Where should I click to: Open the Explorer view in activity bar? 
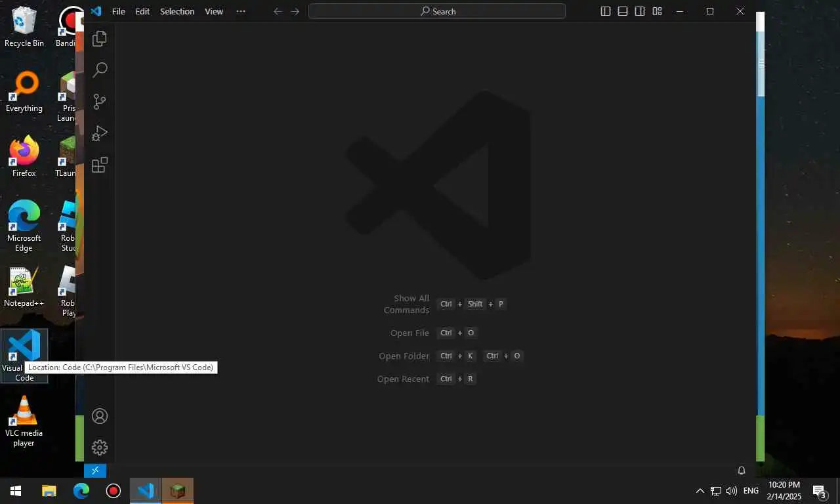pyautogui.click(x=100, y=39)
